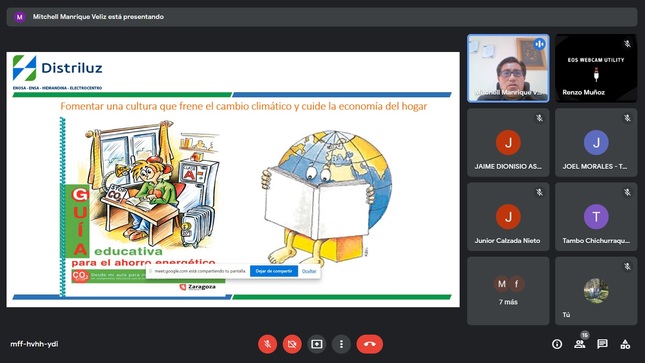Viewport: 645px width, 363px height.
Task: Toggle the microphone mute button
Action: click(267, 344)
